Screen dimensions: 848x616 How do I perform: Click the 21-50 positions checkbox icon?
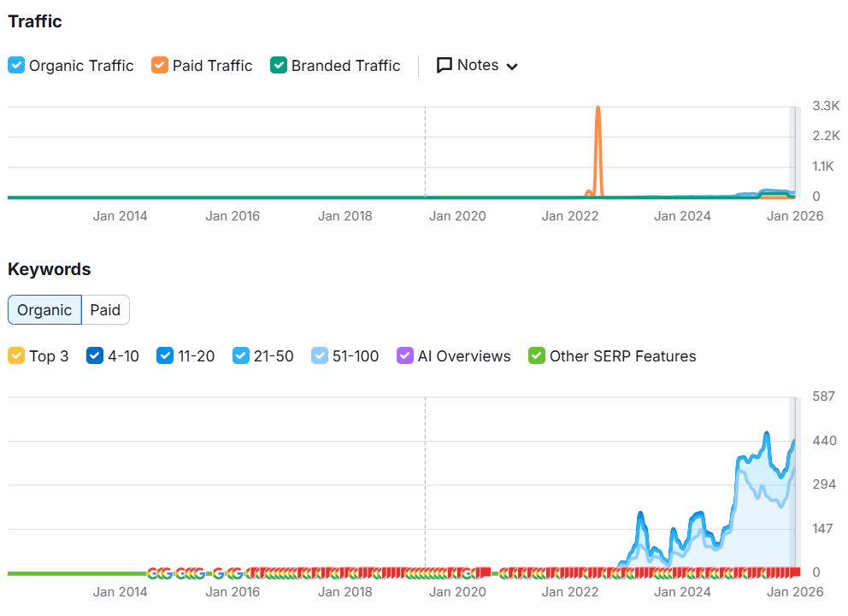[x=241, y=356]
